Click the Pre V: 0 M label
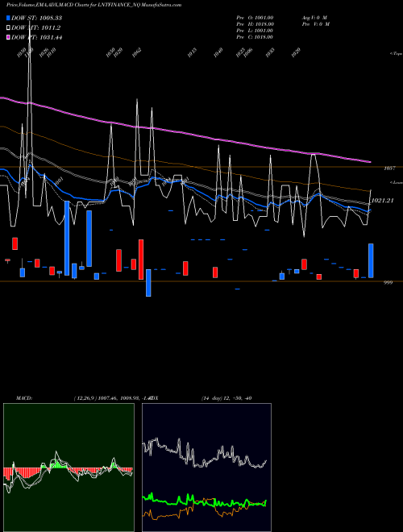Viewport: 403px width, 532px height. click(316, 24)
